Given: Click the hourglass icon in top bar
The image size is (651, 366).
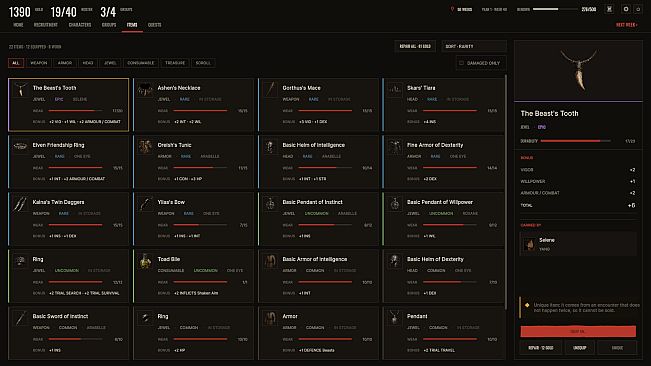Looking at the screenshot, I should coord(609,9).
